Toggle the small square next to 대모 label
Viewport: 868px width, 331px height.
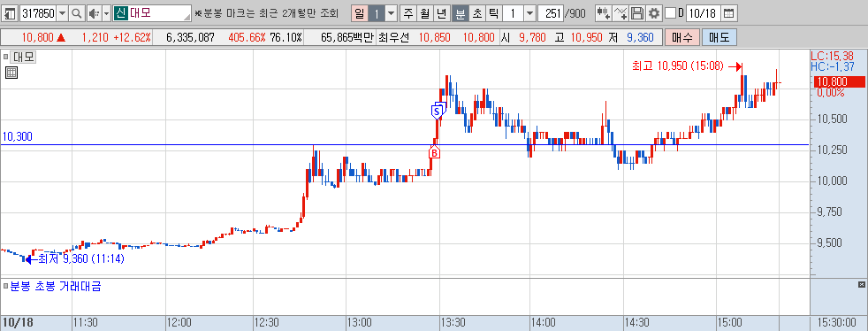click(x=5, y=57)
